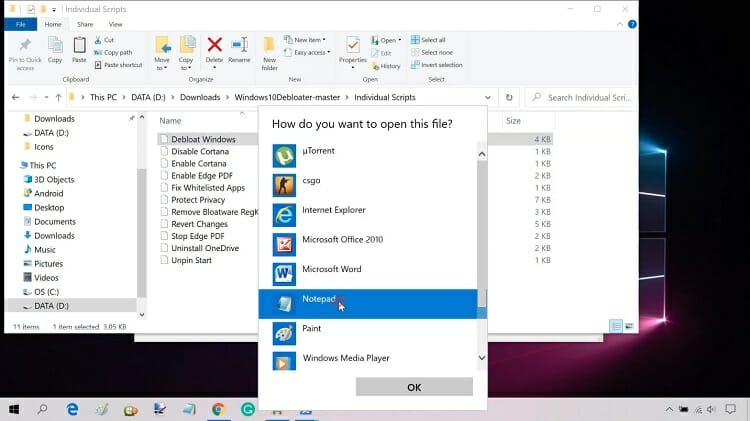Open the Windows Start menu
This screenshot has width=750, height=421.
tap(14, 410)
